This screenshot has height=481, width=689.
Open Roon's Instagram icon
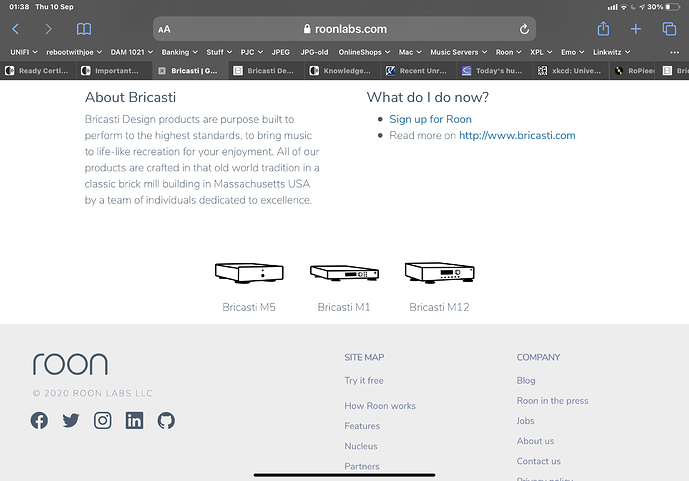[x=102, y=420]
